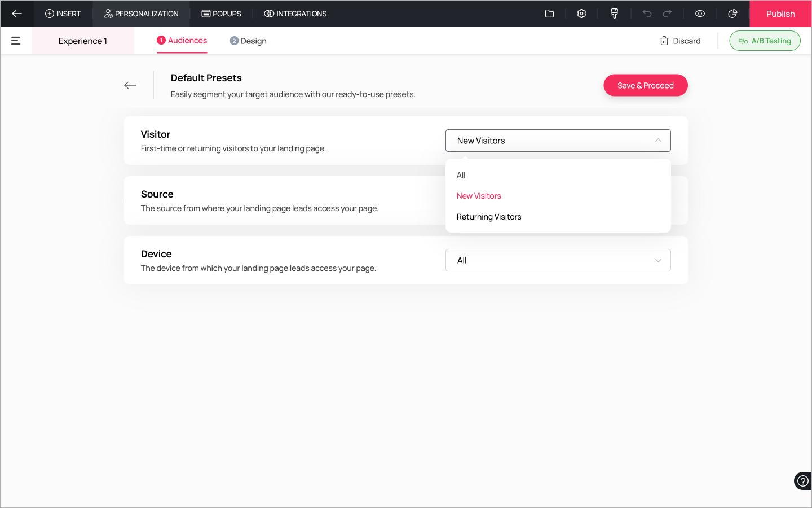The width and height of the screenshot is (812, 508).
Task: Click Save & Proceed button
Action: tap(645, 85)
